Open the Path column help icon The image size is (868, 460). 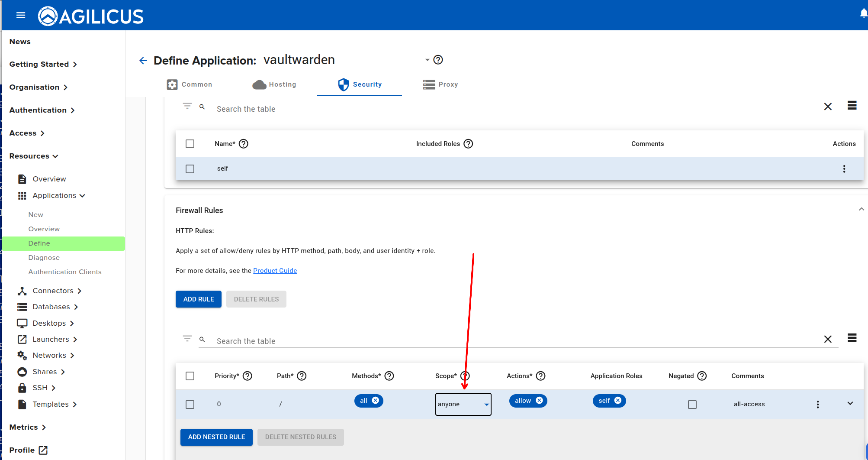(302, 376)
